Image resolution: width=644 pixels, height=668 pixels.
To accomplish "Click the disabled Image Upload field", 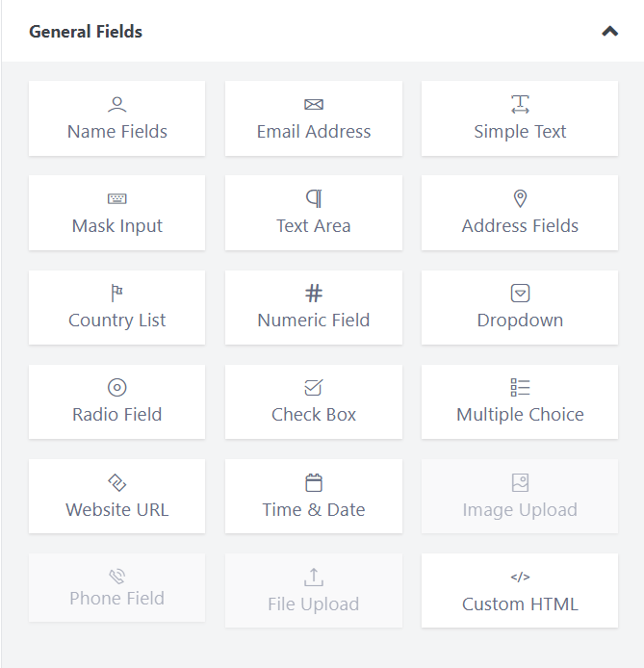I will [520, 496].
